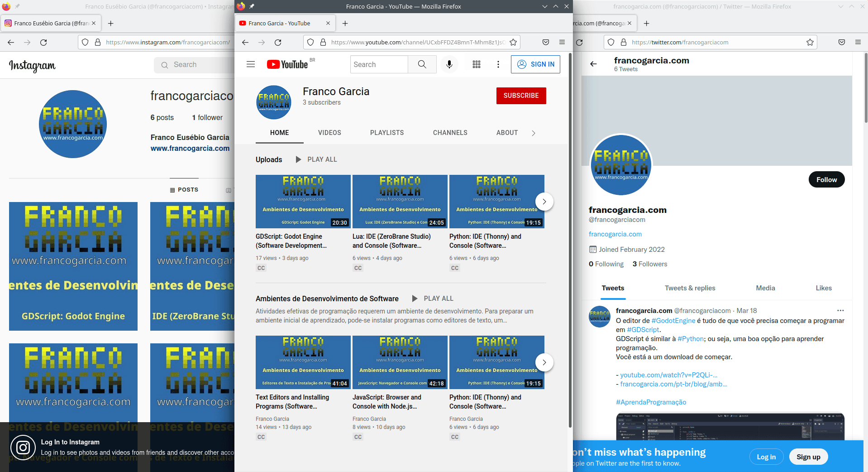The width and height of the screenshot is (868, 472).
Task: Open new tab in Instagram window
Action: point(111,23)
